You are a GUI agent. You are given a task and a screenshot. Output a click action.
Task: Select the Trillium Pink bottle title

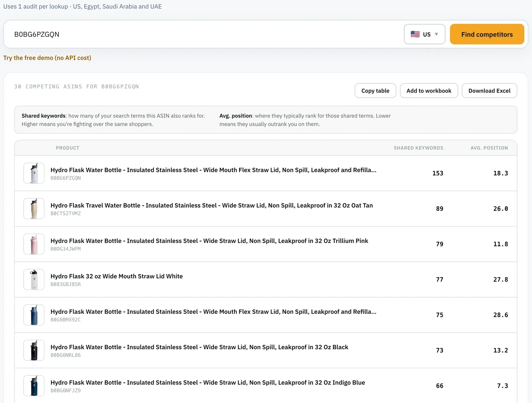click(209, 241)
